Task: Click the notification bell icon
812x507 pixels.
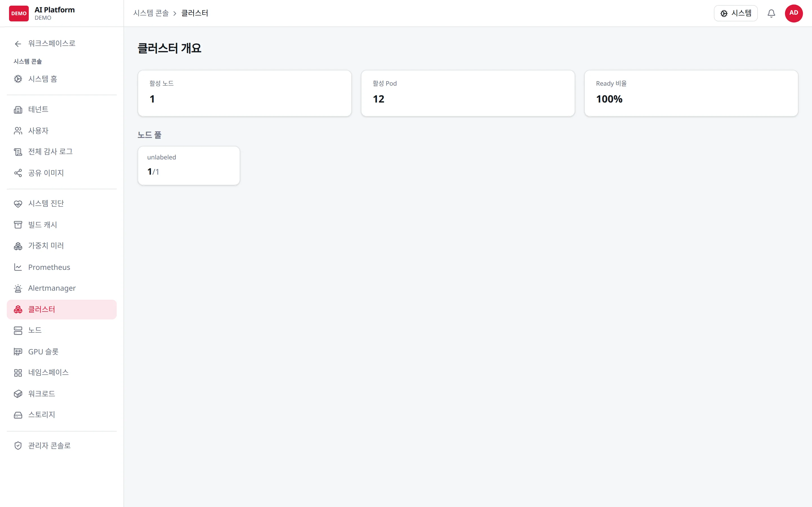Action: [771, 14]
